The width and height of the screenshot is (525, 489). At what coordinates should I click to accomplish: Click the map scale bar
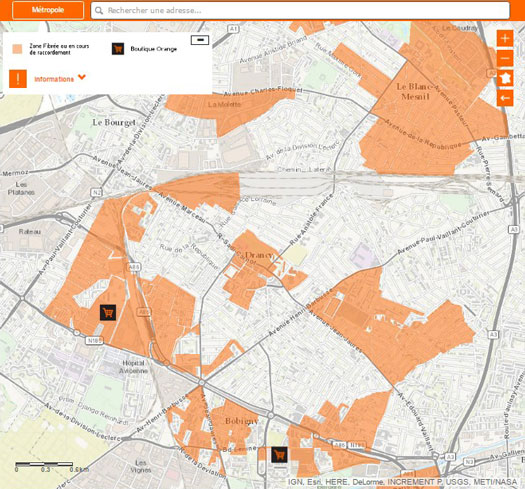(44, 464)
